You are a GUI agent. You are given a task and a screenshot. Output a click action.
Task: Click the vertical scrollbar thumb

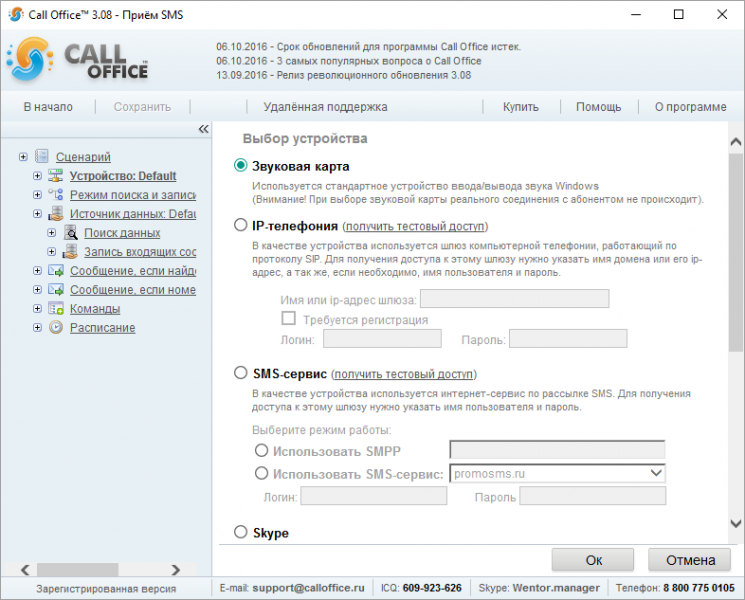click(x=735, y=252)
